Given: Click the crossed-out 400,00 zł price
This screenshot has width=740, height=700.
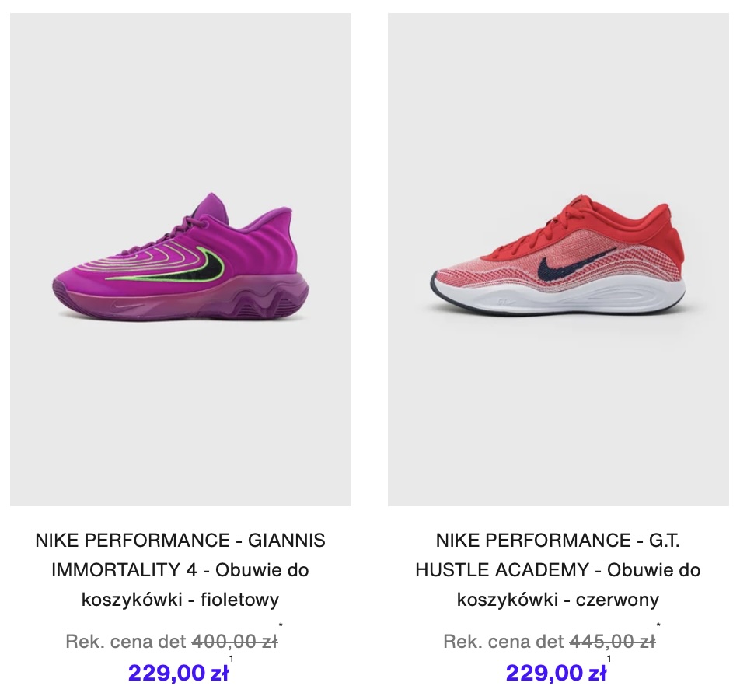Looking at the screenshot, I should 235,642.
